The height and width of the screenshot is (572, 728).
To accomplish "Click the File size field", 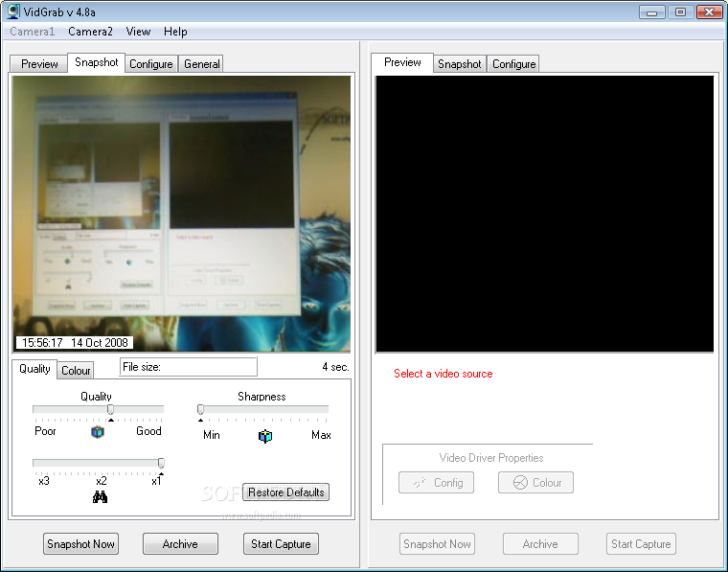I will coord(189,367).
